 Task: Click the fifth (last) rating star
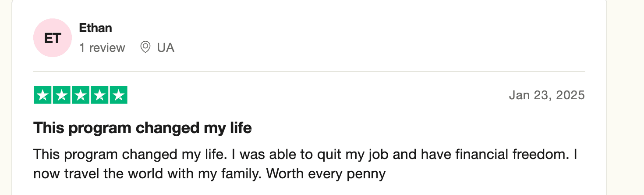pyautogui.click(x=118, y=95)
